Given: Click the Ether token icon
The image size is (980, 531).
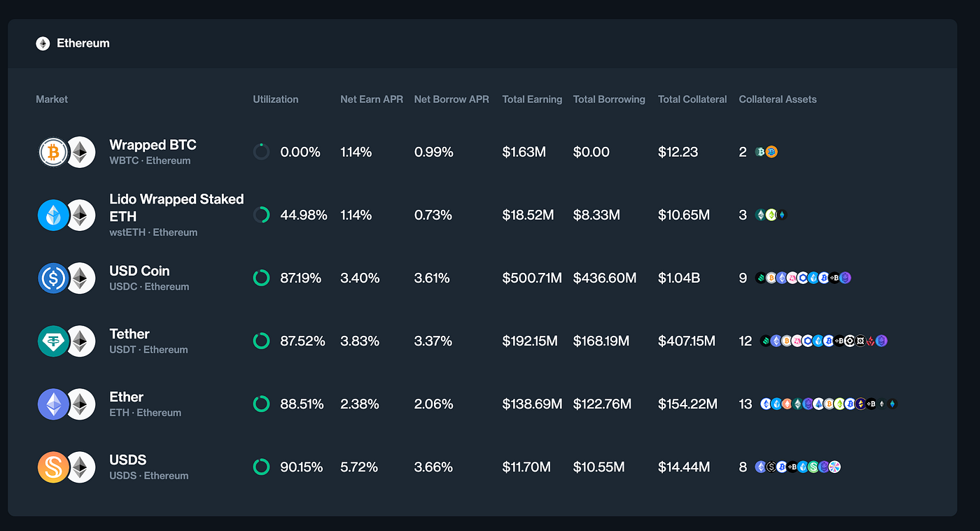Looking at the screenshot, I should pos(53,404).
